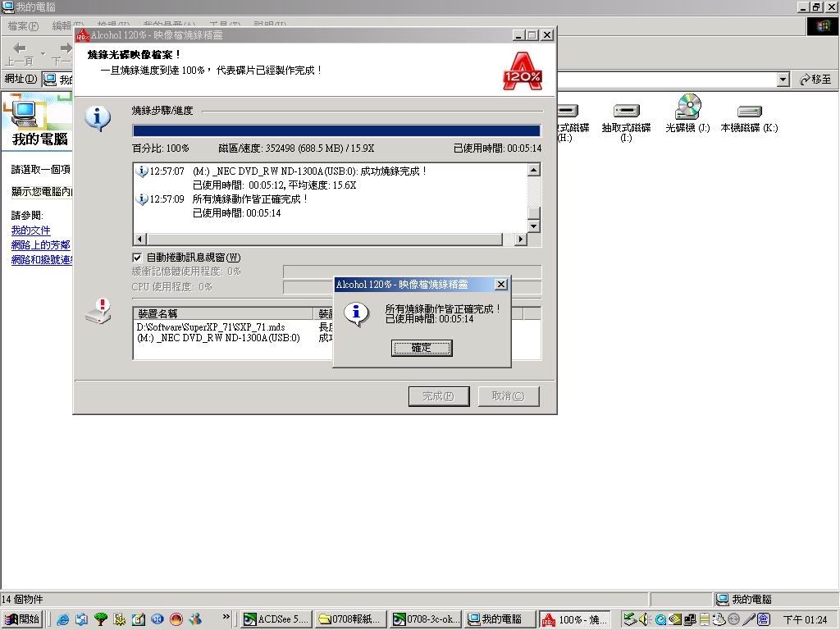Click the speaker volume tray icon
Screen dimensions: 840x630
[x=645, y=619]
